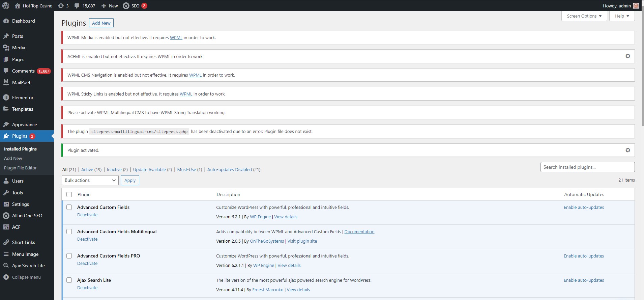
Task: Click the admin avatar picture
Action: pyautogui.click(x=636, y=6)
